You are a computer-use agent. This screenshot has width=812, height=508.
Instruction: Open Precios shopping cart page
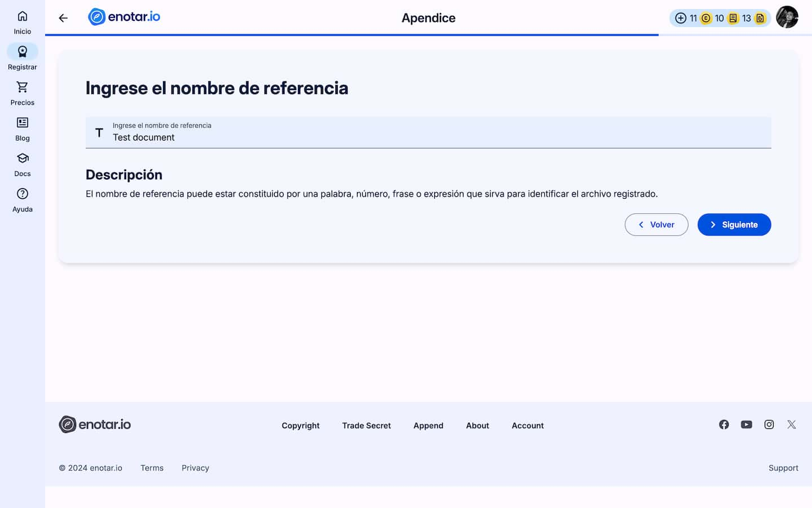click(23, 94)
